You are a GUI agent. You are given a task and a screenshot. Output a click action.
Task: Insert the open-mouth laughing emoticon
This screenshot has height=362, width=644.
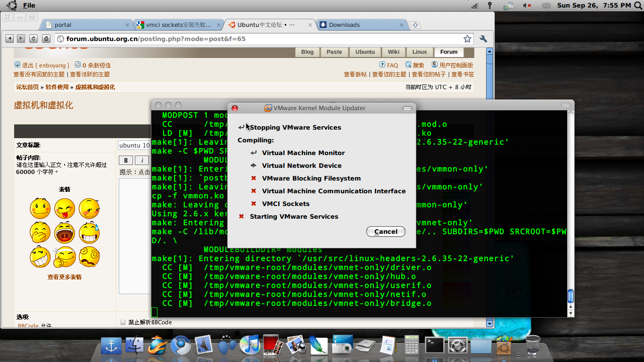click(x=65, y=233)
